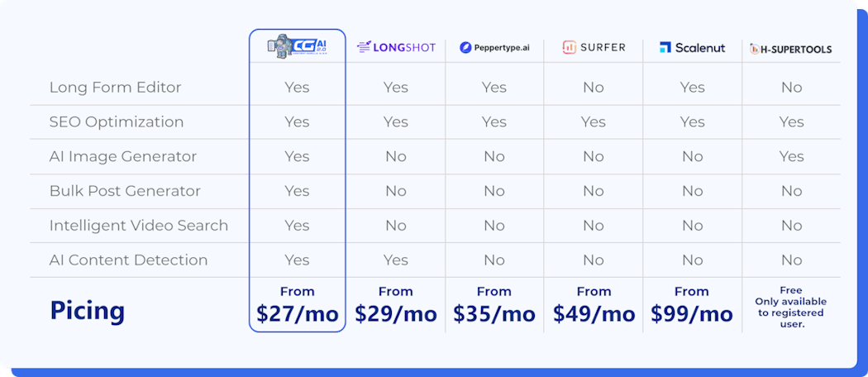Click the free registered user pricing text
Viewport: 868px width, 377px height.
click(791, 308)
